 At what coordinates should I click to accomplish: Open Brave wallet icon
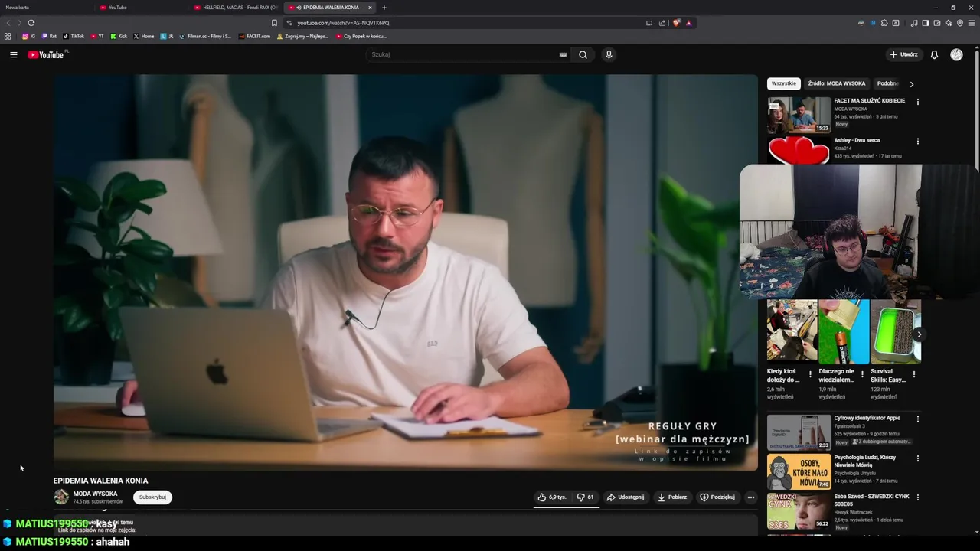937,23
